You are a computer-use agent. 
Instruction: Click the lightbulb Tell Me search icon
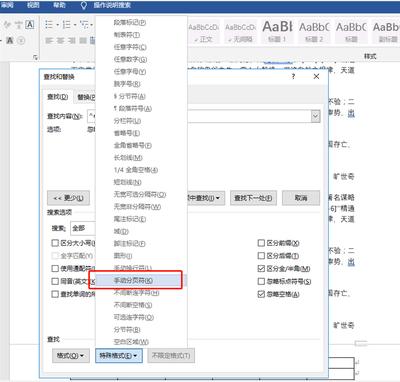84,5
